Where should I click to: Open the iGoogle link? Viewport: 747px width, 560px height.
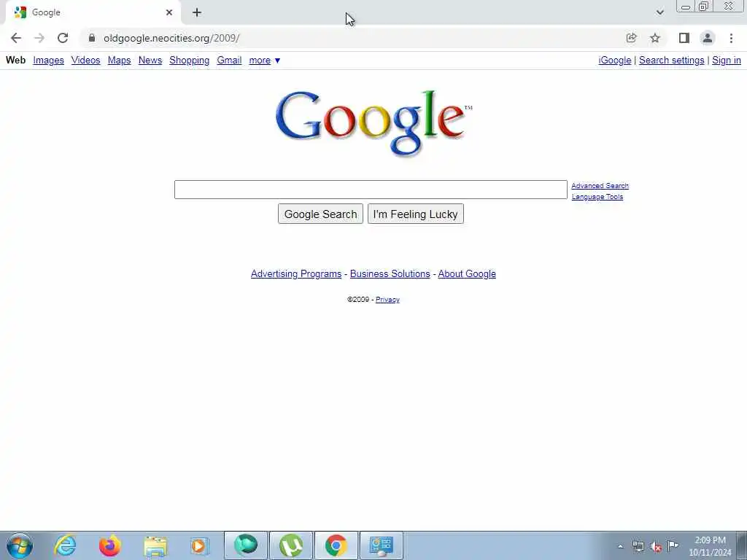click(x=614, y=61)
